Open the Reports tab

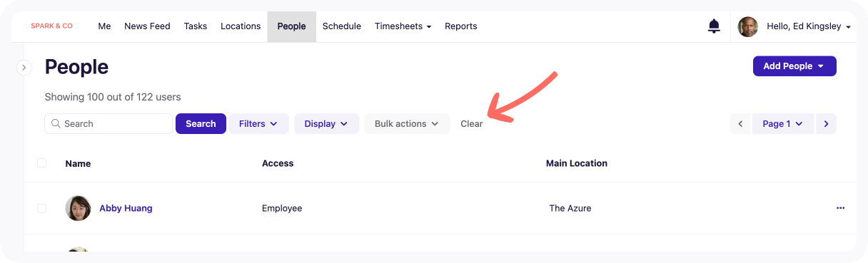click(461, 26)
